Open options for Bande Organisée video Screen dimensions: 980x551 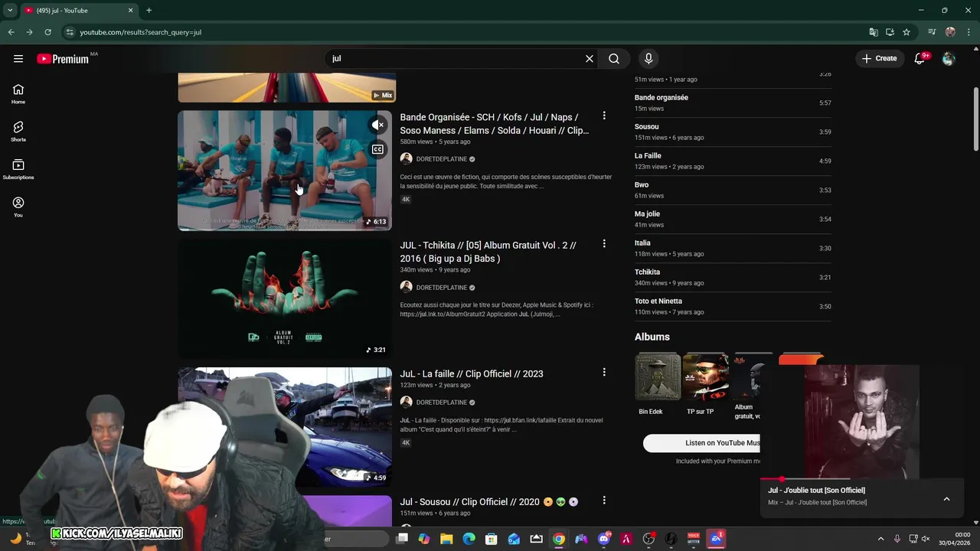(604, 116)
